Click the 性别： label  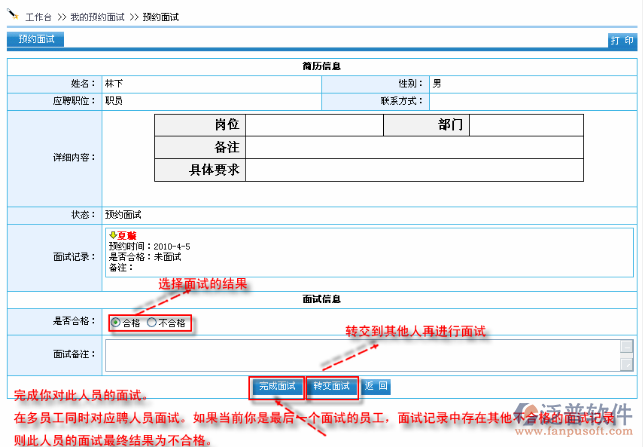click(411, 84)
